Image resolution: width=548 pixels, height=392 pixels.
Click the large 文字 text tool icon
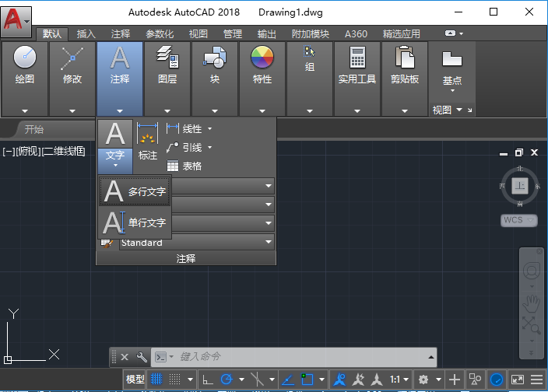tap(115, 134)
